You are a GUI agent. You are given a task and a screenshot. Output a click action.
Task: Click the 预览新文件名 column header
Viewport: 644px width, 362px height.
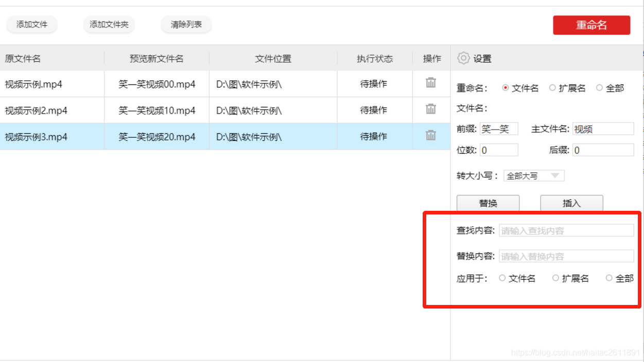click(156, 59)
